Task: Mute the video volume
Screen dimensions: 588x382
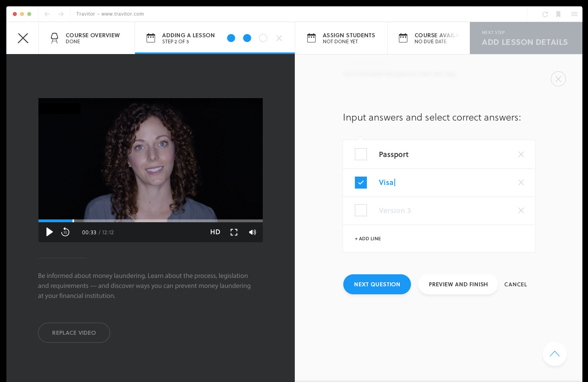Action: click(x=252, y=232)
